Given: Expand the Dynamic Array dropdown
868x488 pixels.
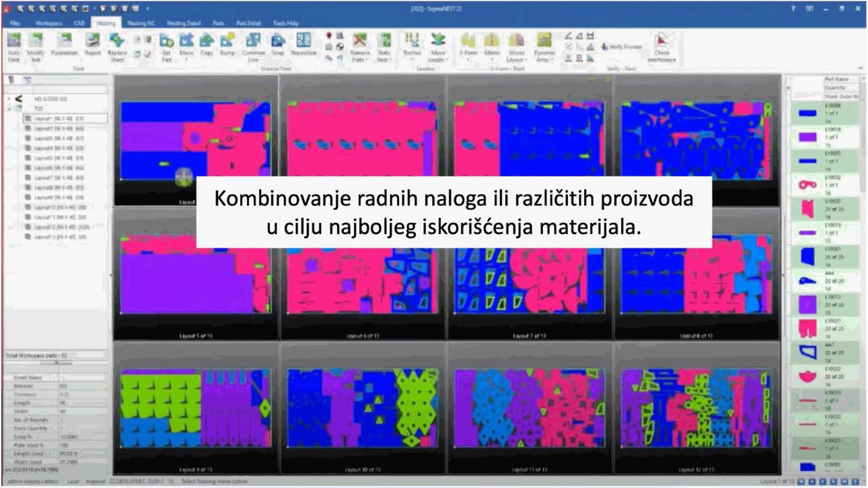Looking at the screenshot, I should click(x=544, y=56).
